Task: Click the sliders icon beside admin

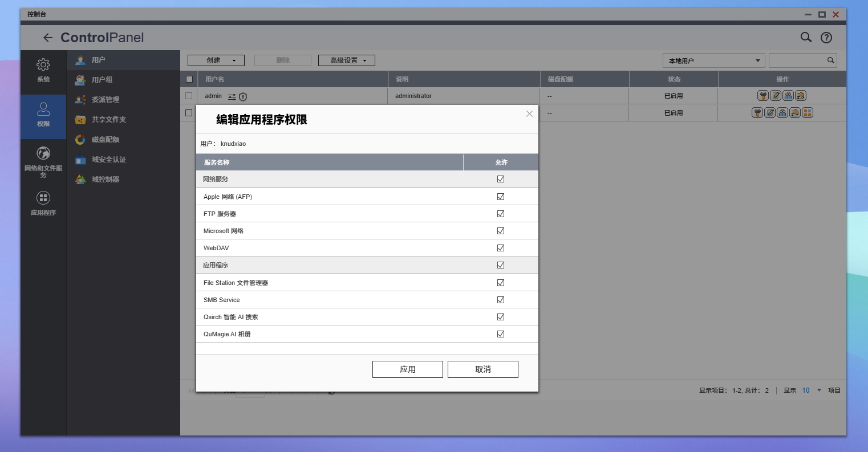Action: point(232,97)
